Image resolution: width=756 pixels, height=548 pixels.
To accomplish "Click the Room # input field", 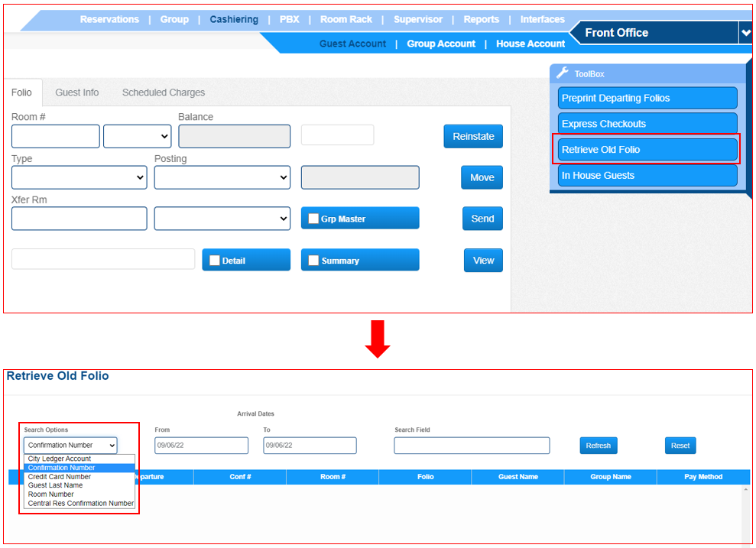I will [55, 137].
